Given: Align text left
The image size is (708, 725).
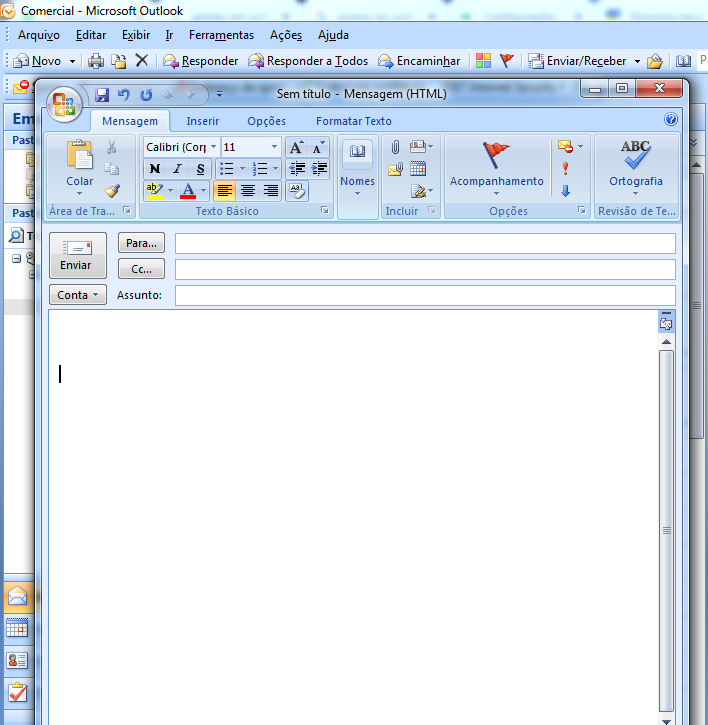Looking at the screenshot, I should [225, 190].
